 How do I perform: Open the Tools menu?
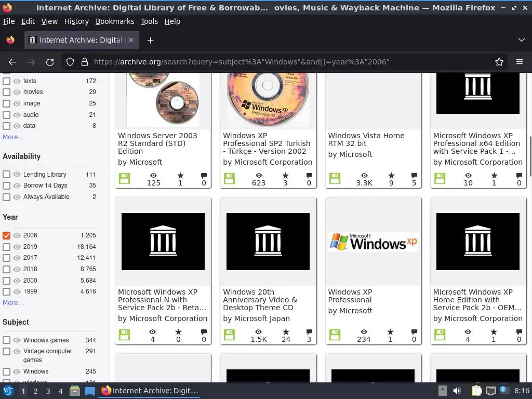pyautogui.click(x=149, y=21)
